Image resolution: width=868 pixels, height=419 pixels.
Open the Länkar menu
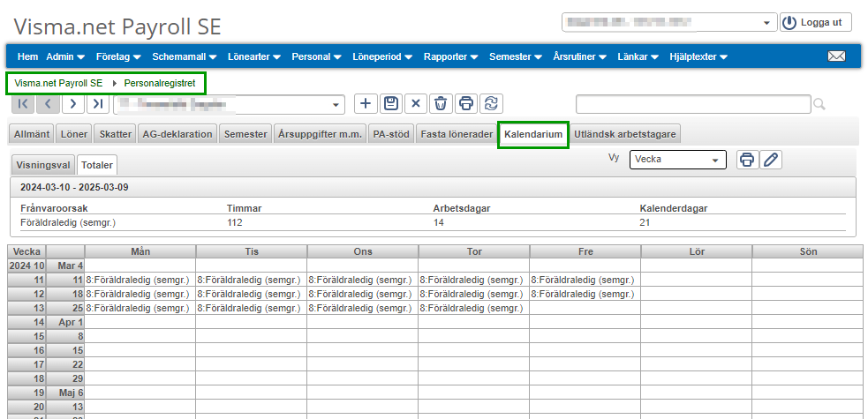[638, 56]
